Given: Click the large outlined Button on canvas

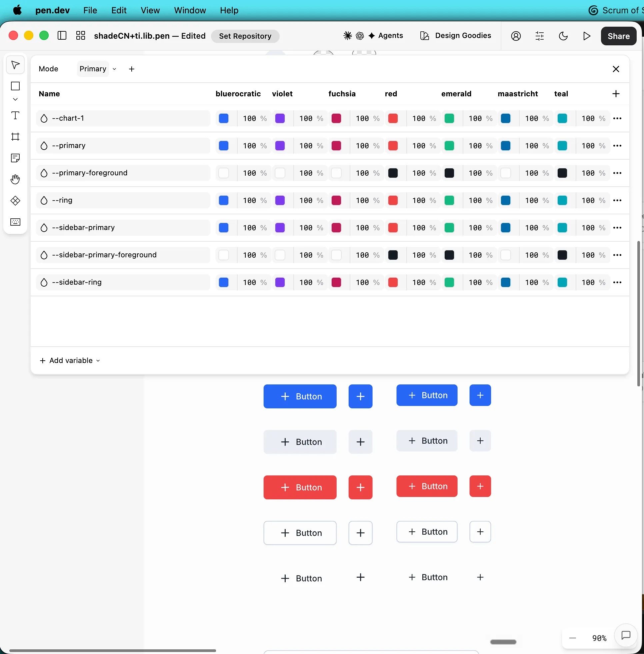Looking at the screenshot, I should pyautogui.click(x=300, y=533).
